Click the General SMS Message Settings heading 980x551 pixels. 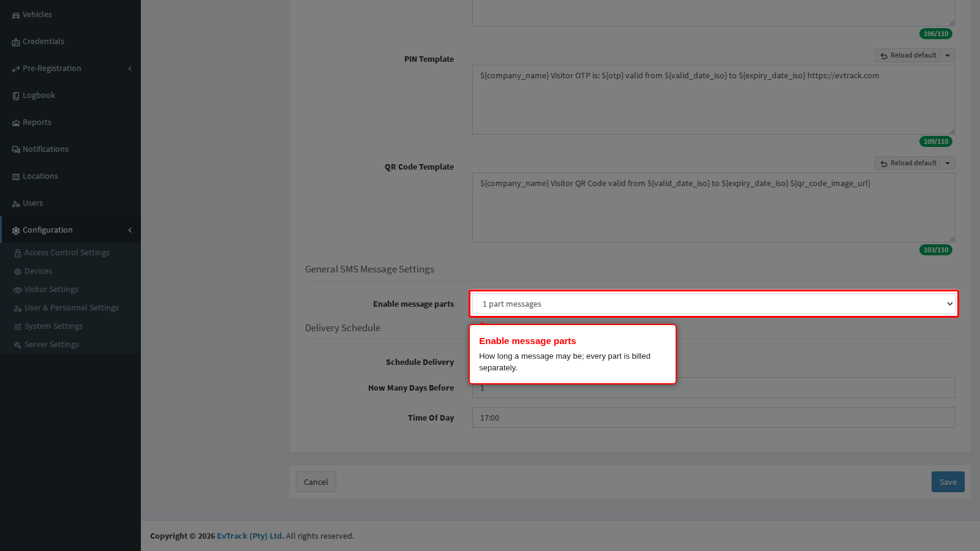(369, 269)
